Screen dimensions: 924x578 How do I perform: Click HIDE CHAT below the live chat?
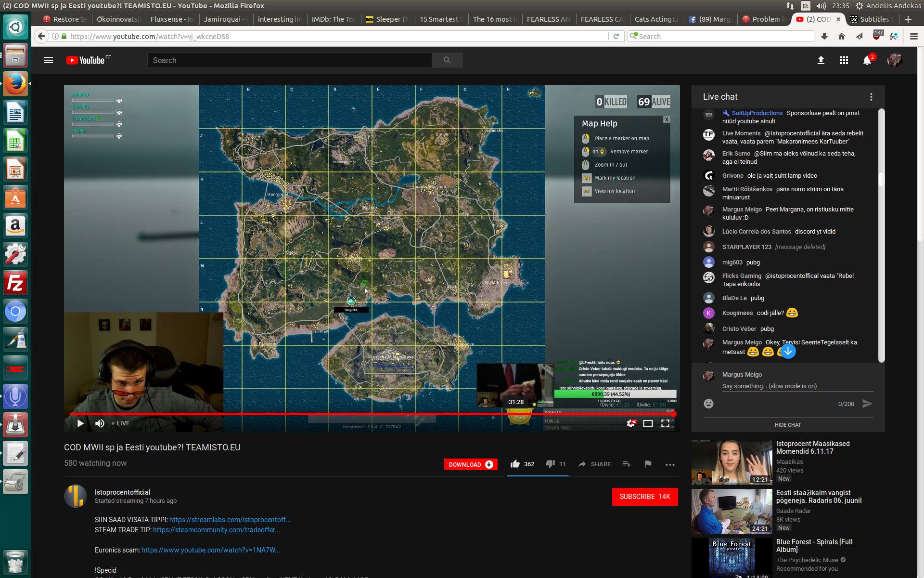click(788, 425)
